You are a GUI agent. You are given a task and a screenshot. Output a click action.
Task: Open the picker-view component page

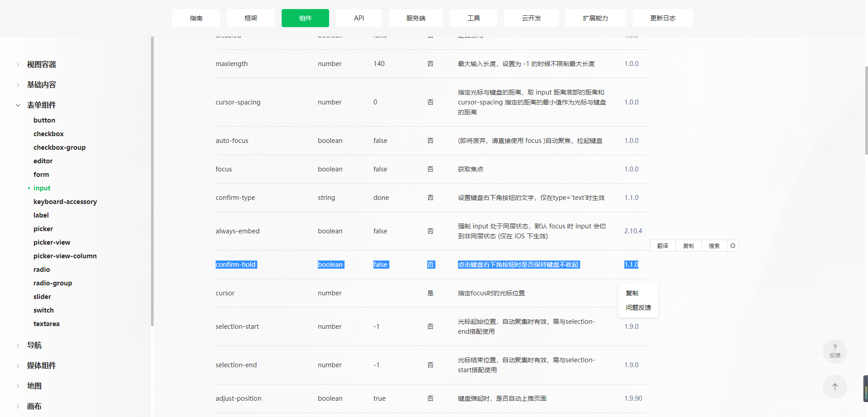point(52,242)
